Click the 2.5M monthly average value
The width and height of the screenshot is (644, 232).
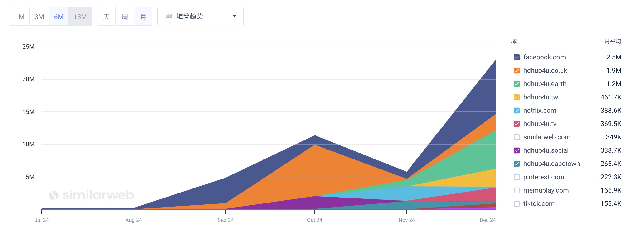(614, 57)
